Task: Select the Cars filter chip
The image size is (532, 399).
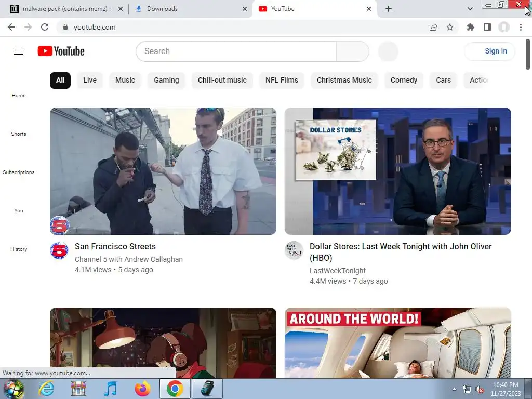Action: pos(444,81)
